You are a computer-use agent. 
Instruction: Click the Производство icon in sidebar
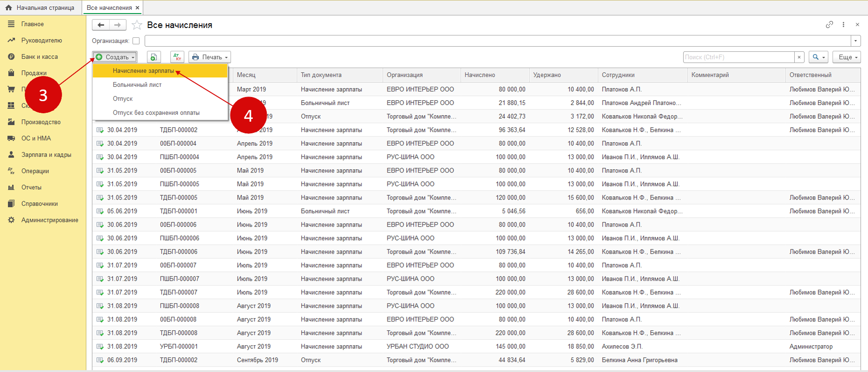click(11, 122)
